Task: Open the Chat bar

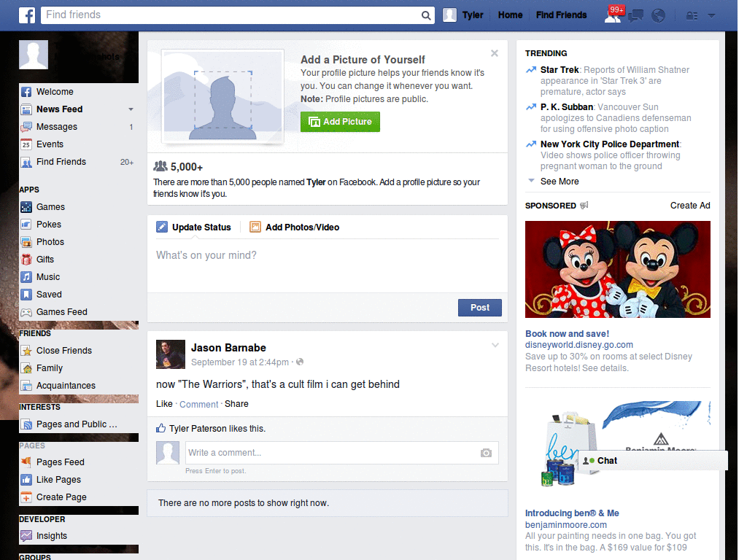Action: coord(653,461)
